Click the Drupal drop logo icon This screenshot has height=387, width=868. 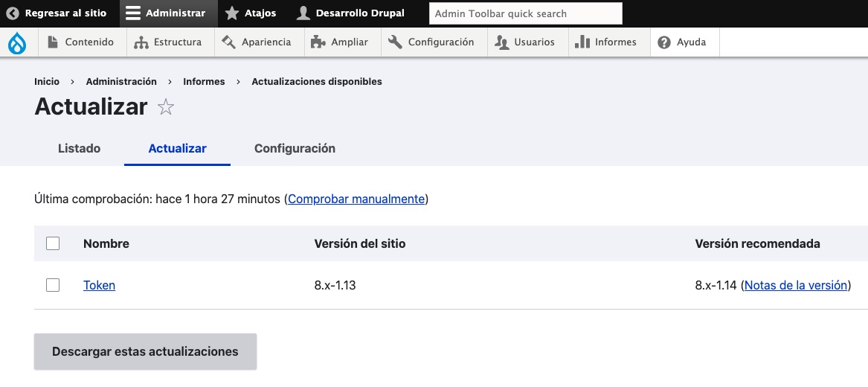[18, 42]
